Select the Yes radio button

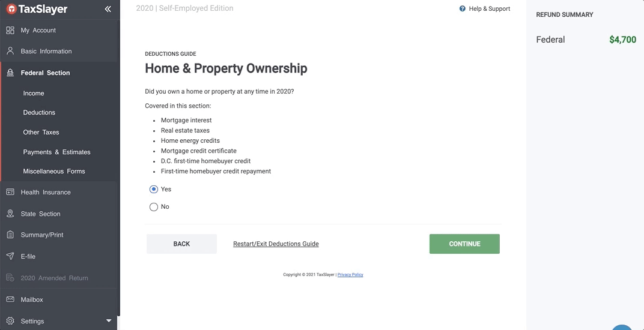[154, 189]
